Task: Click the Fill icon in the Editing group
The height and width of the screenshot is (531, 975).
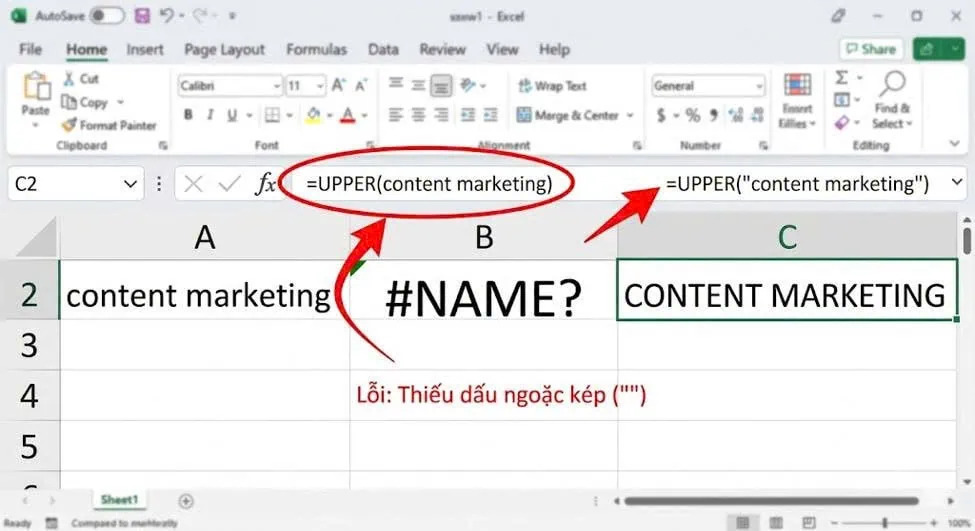Action: 841,99
